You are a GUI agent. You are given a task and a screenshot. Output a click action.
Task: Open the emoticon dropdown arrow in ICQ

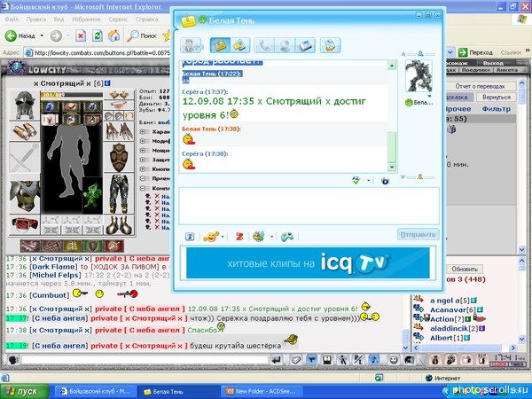click(223, 237)
